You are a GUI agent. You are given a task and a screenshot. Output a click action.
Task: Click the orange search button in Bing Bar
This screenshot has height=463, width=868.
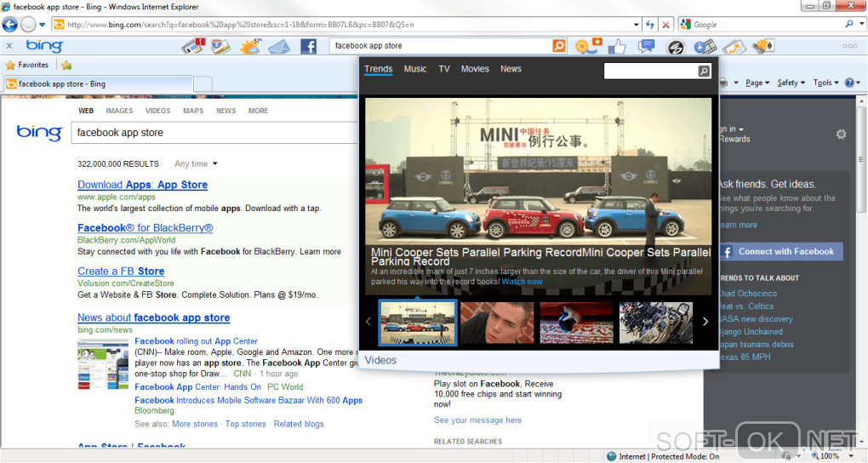pos(559,46)
